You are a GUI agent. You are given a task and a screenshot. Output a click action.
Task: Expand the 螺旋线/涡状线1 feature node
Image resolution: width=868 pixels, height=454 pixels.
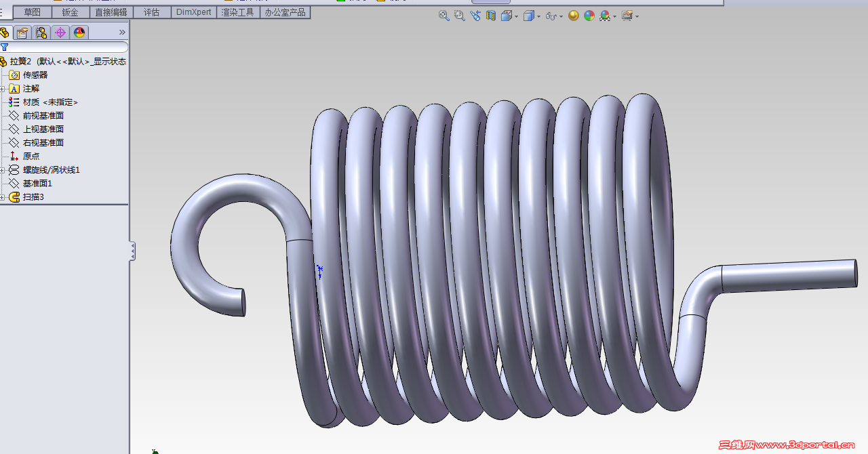(3, 170)
